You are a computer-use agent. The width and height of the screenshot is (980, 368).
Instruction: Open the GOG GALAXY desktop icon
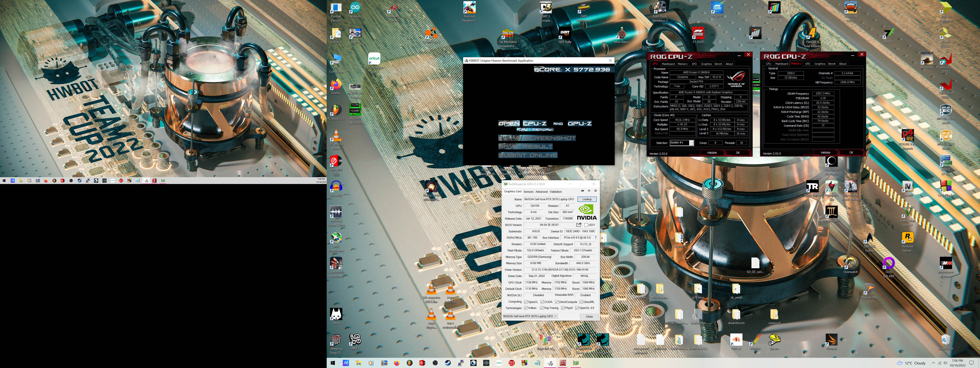click(889, 268)
